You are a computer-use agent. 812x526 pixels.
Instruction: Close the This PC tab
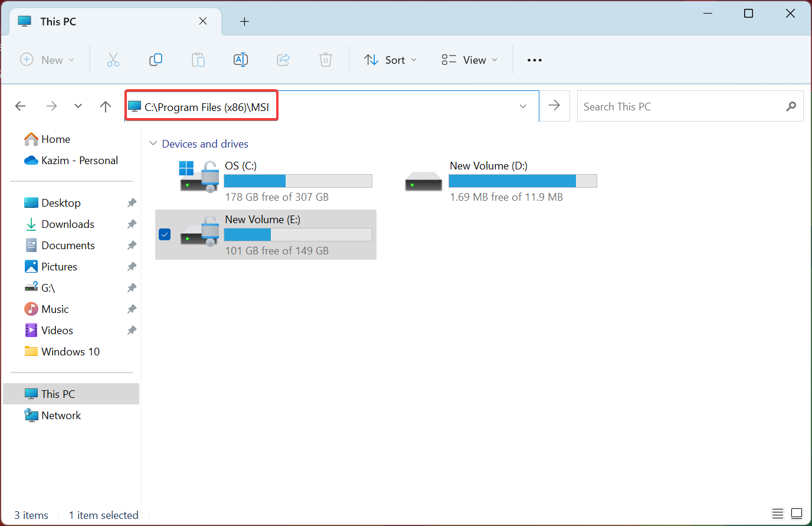[x=203, y=21]
